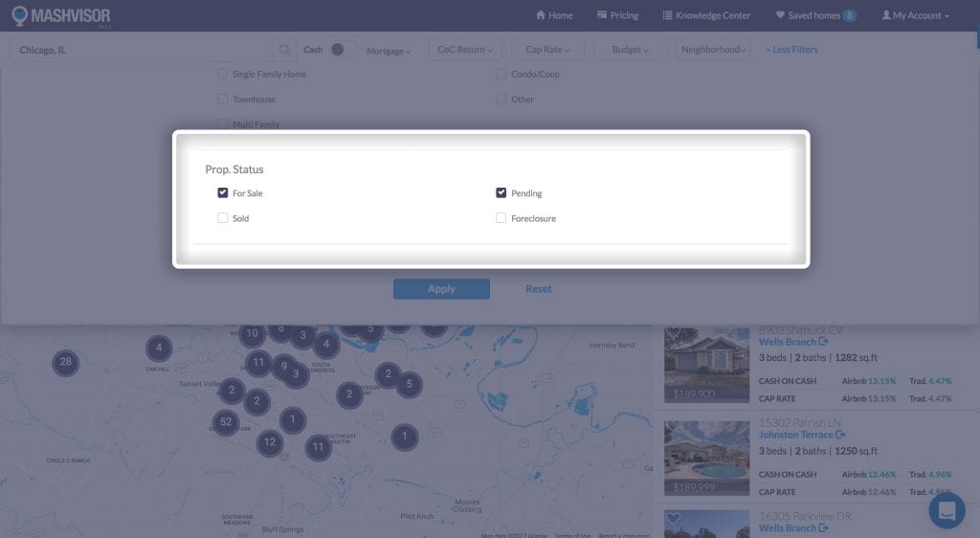Open the Cap Rate dropdown

coord(547,50)
